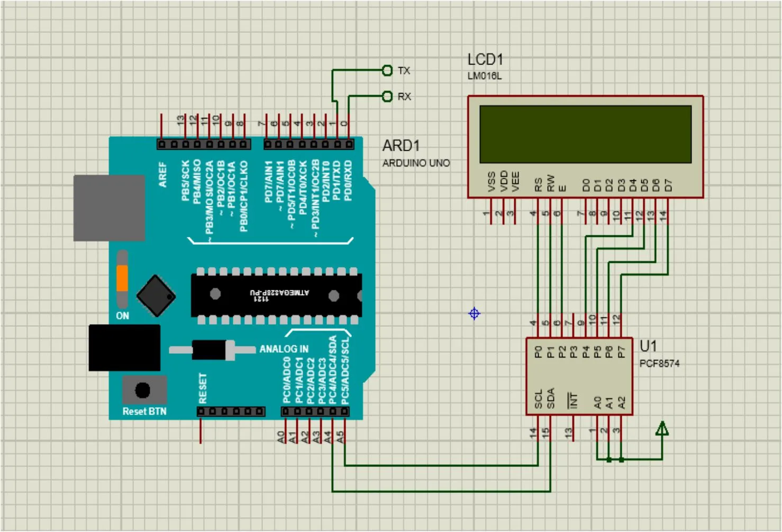This screenshot has width=782, height=532.
Task: Select the RX terminal circle
Action: pyautogui.click(x=387, y=96)
